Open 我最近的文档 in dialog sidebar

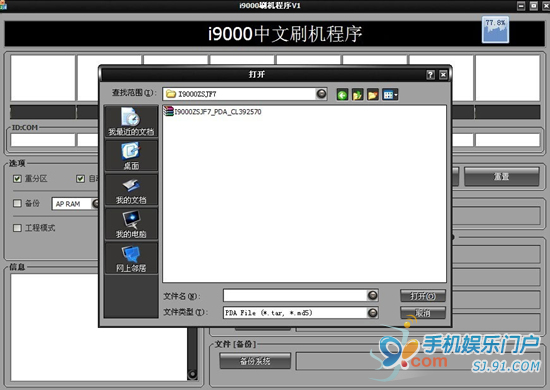pyautogui.click(x=131, y=121)
